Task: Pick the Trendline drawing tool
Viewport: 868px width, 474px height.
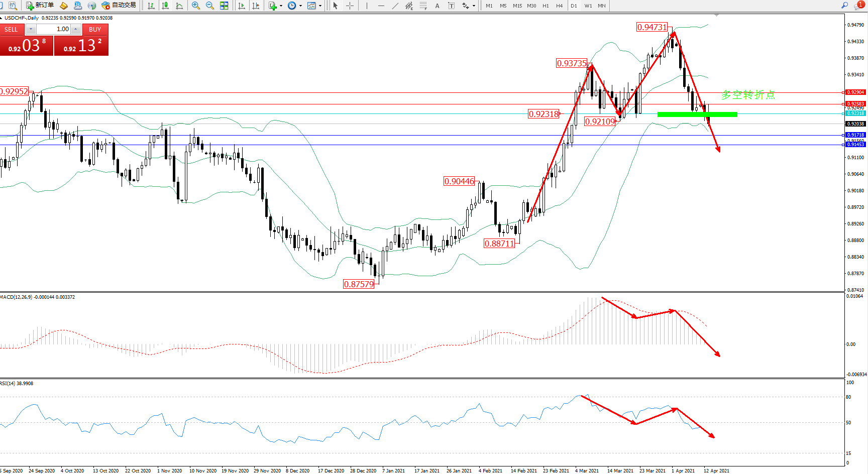Action: [395, 6]
